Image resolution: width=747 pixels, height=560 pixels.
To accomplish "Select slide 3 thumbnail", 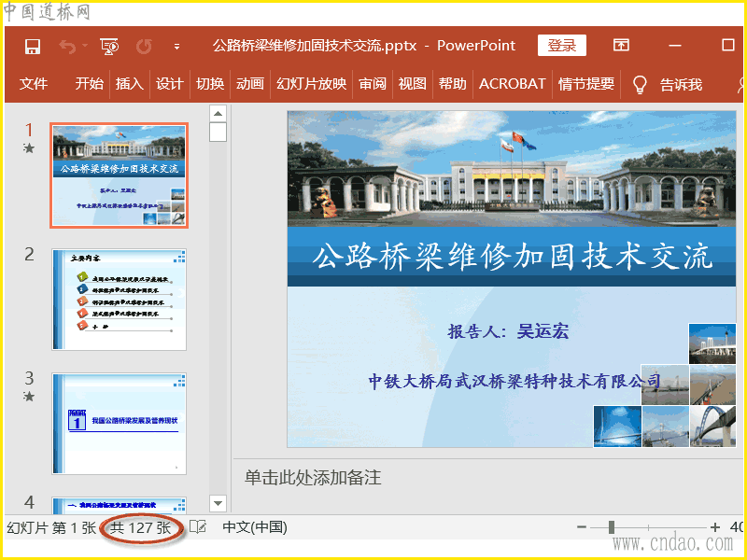I will (x=120, y=424).
